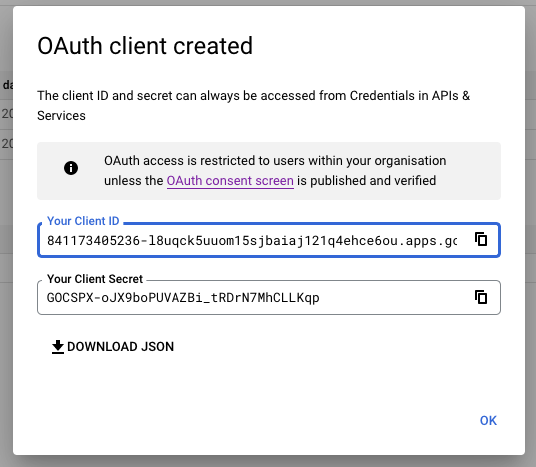The image size is (536, 467).
Task: Click the "Your Client Secret" field label
Action: click(x=95, y=279)
